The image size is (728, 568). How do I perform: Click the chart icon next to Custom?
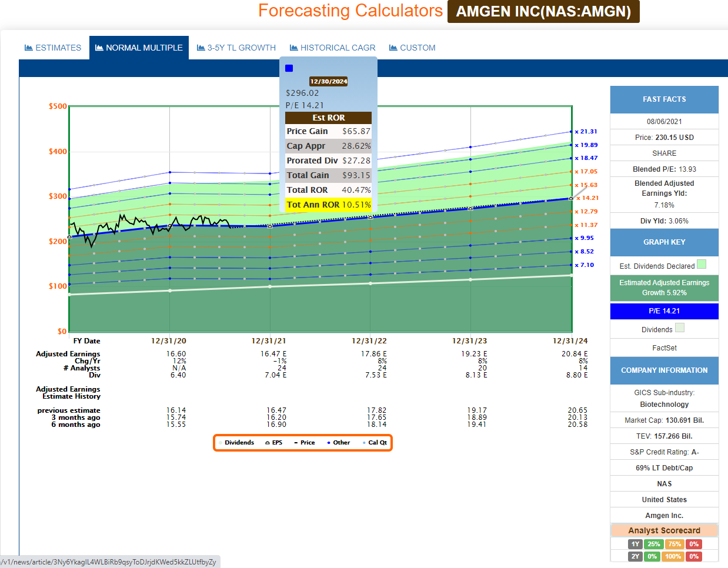tap(393, 48)
